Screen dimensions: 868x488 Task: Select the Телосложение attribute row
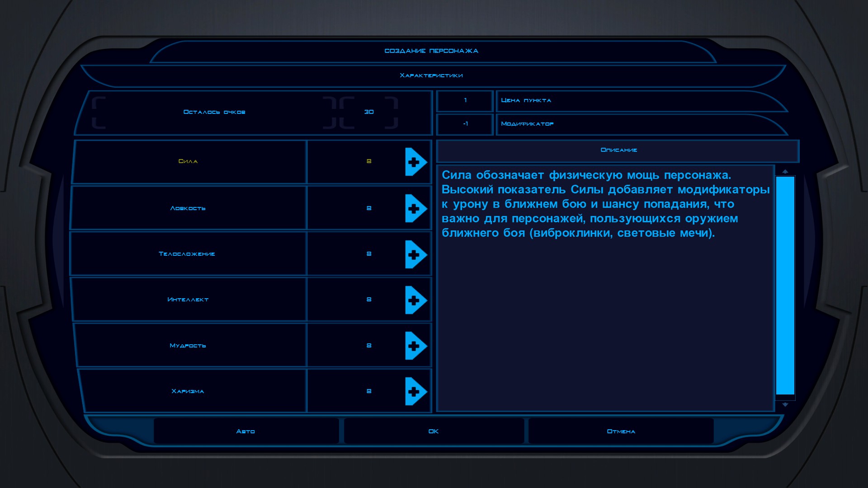point(188,254)
